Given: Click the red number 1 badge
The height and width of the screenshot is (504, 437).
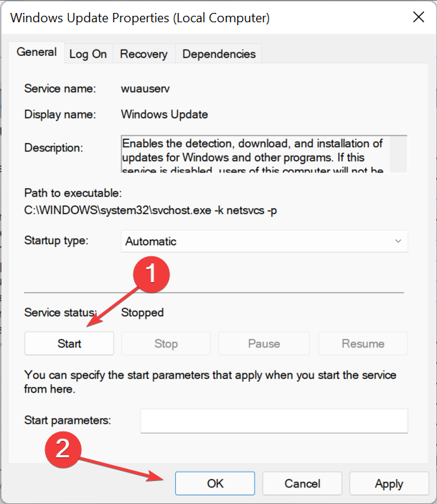Looking at the screenshot, I should pos(151,274).
